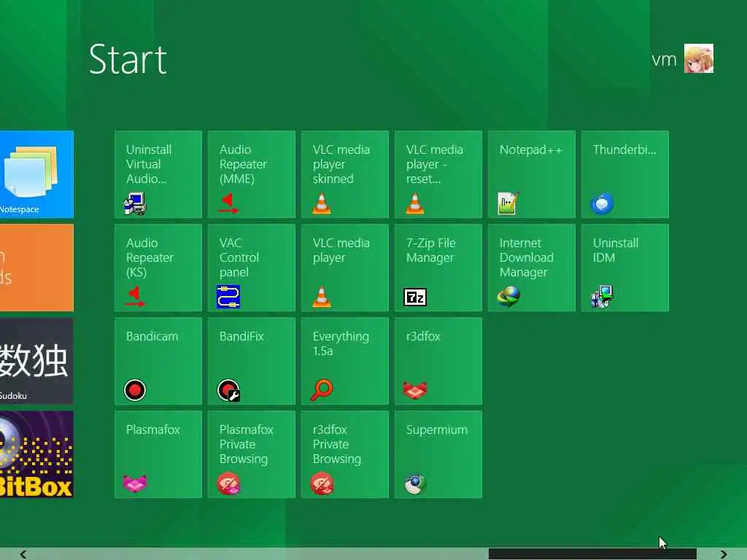Open r3dfox Private Browsing tile
This screenshot has width=747, height=560.
coord(345,454)
